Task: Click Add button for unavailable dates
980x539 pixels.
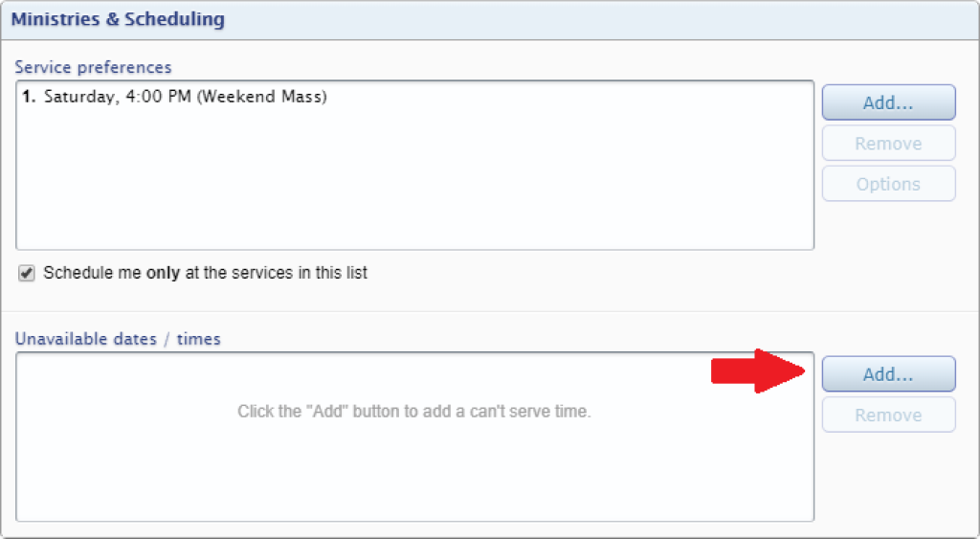Action: [888, 374]
